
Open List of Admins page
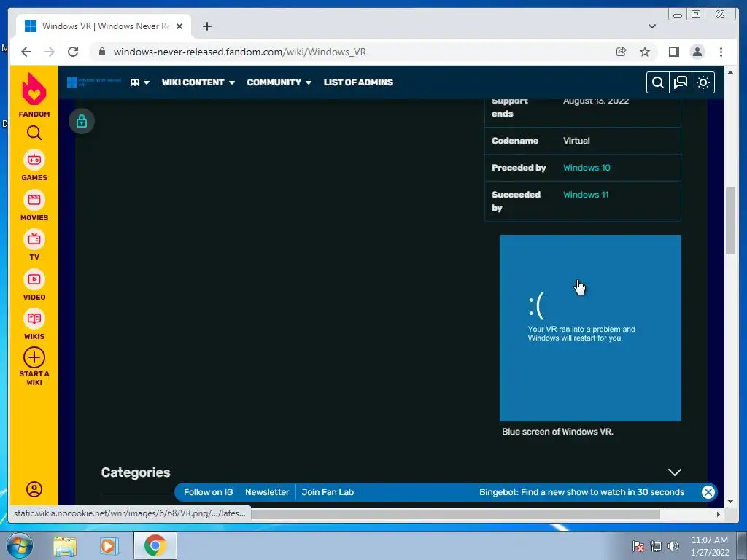coord(358,82)
